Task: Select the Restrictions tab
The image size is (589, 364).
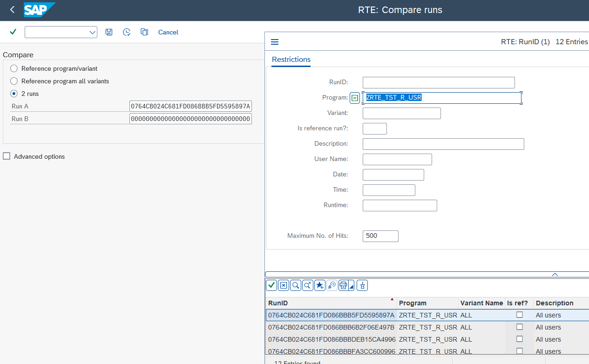Action: pyautogui.click(x=291, y=60)
